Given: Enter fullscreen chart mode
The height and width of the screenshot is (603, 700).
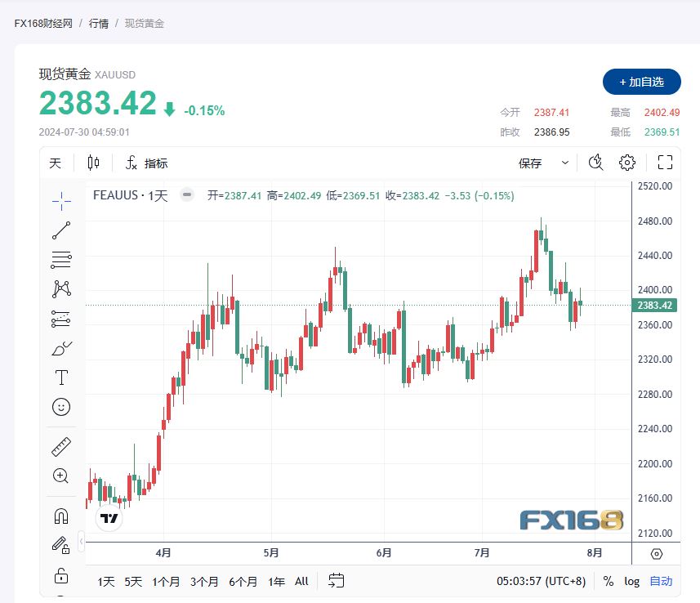Looking at the screenshot, I should tap(665, 163).
